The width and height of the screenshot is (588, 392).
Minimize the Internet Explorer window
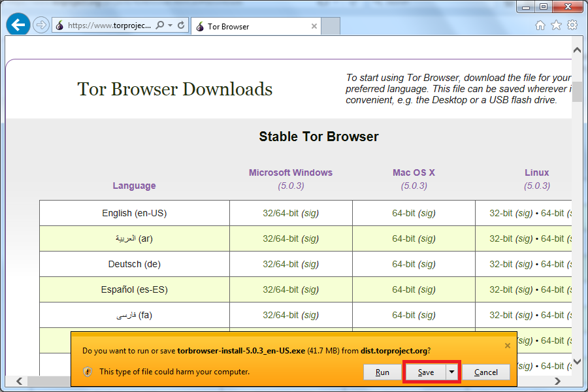(x=526, y=7)
